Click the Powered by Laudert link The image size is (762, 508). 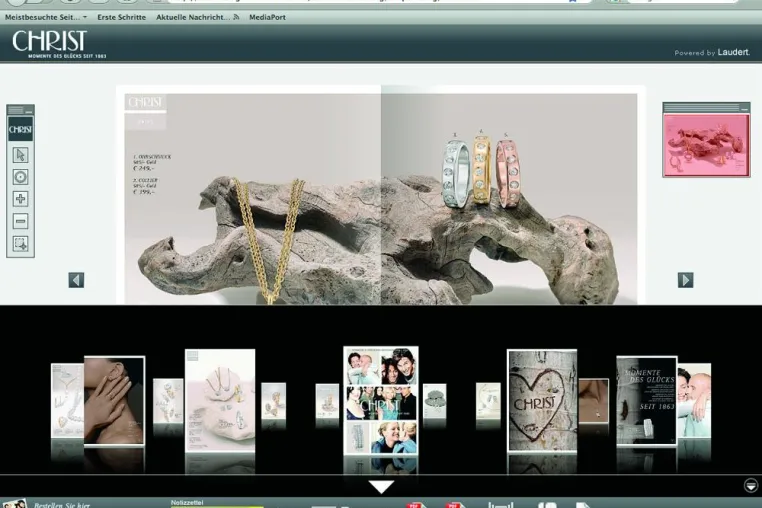click(712, 52)
